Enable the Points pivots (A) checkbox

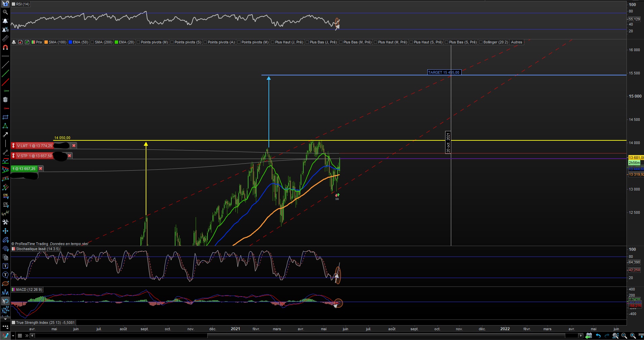point(205,42)
